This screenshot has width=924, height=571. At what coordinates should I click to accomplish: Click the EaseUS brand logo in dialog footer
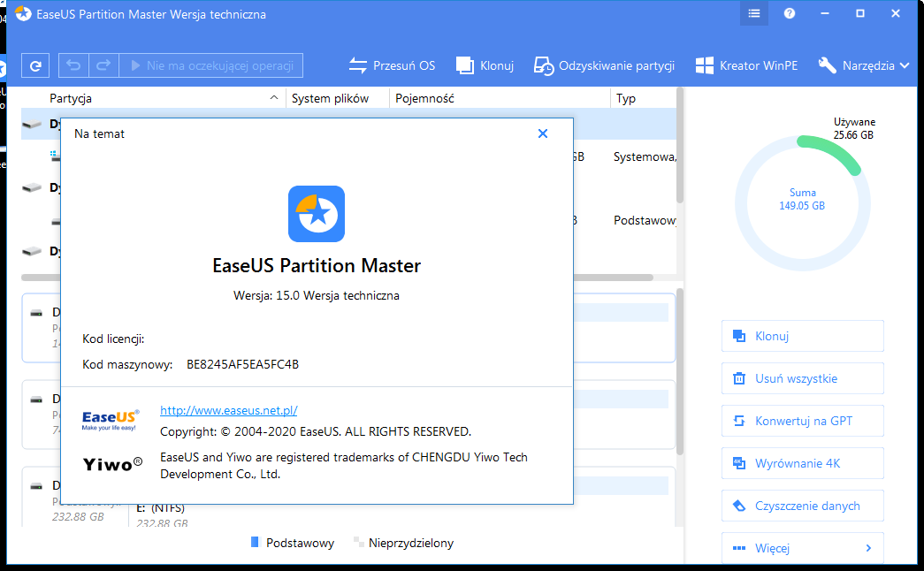[x=111, y=420]
